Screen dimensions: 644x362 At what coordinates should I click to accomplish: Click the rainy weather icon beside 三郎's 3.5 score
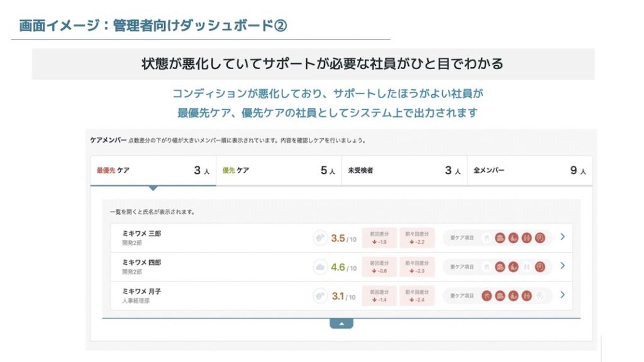[320, 238]
